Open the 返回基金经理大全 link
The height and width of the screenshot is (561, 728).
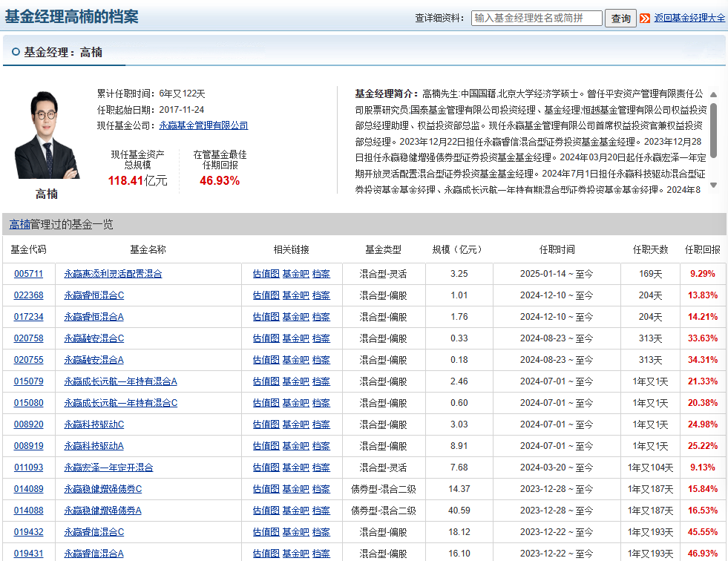pyautogui.click(x=689, y=18)
